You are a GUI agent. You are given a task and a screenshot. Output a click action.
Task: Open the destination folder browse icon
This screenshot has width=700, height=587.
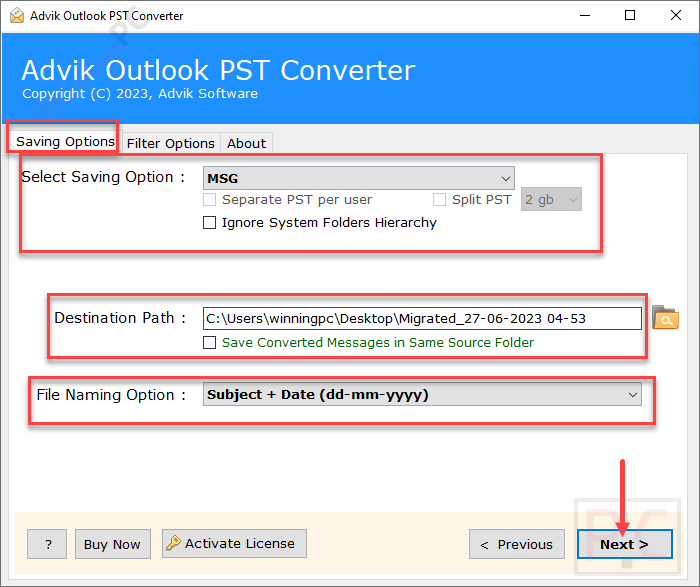pyautogui.click(x=665, y=317)
